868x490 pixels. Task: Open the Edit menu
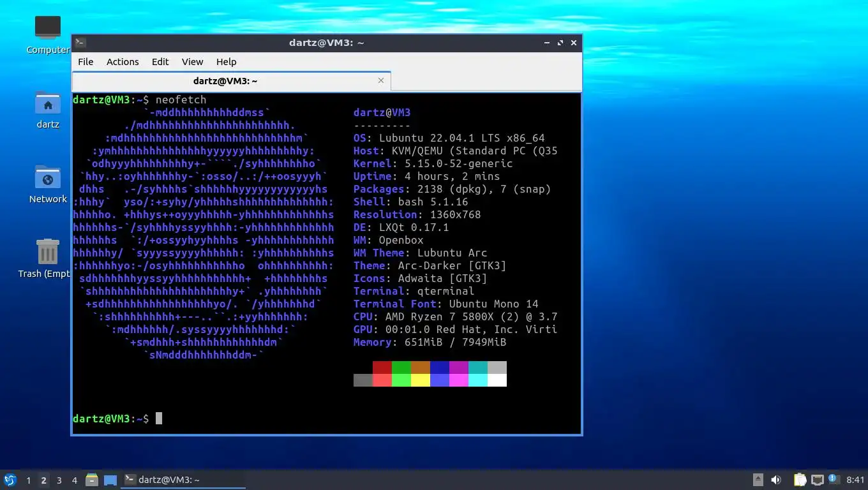pos(160,62)
